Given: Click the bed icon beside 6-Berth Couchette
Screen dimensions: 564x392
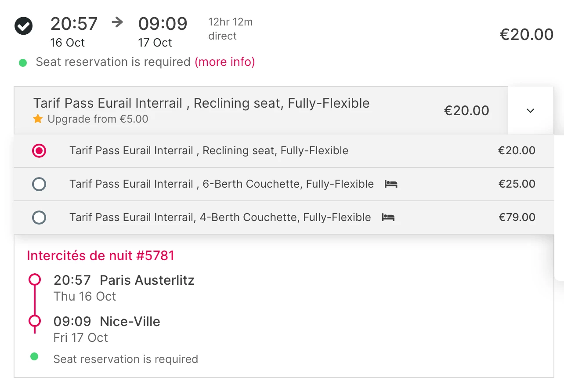Looking at the screenshot, I should [390, 184].
